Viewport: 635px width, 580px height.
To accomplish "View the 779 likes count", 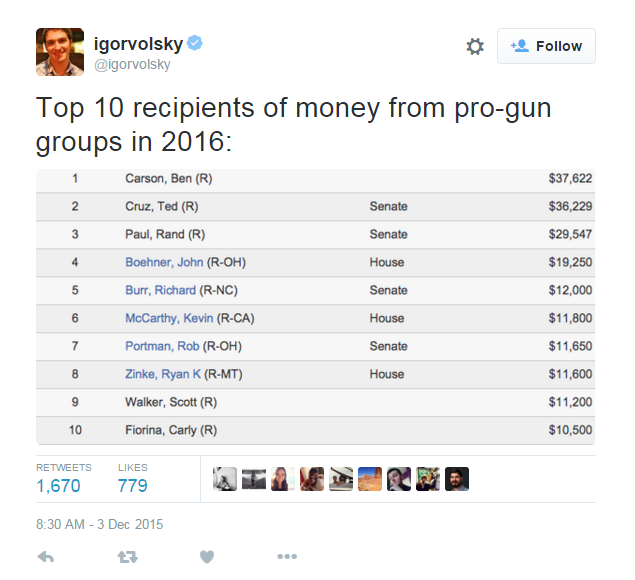I will pos(132,486).
